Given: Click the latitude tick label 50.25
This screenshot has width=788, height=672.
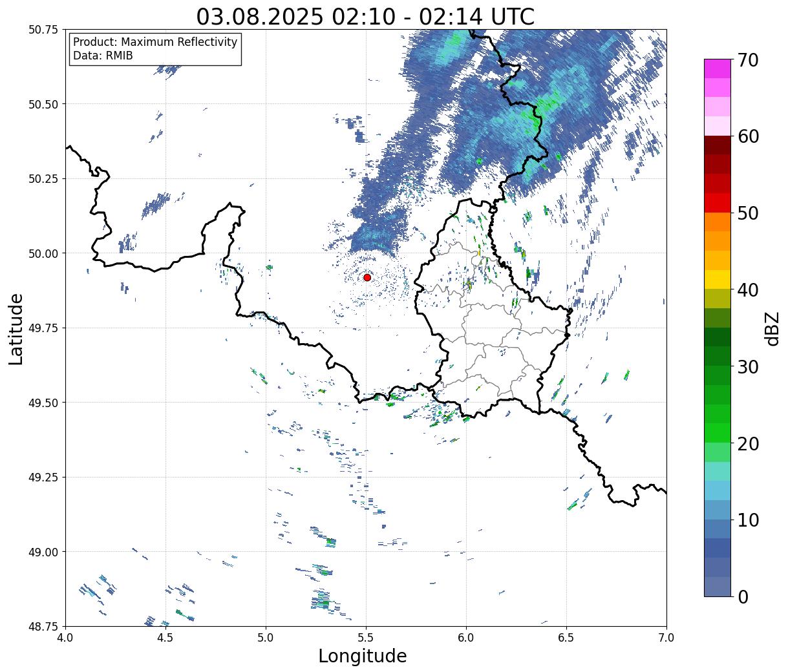Looking at the screenshot, I should click(x=43, y=179).
